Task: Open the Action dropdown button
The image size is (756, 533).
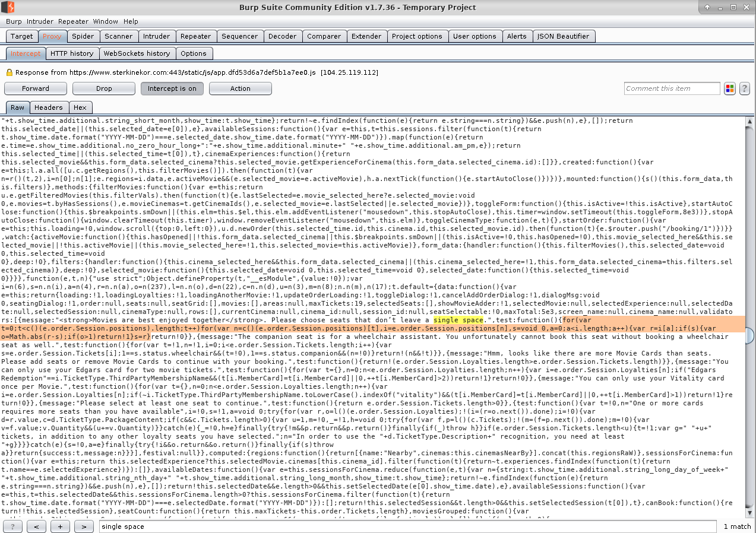Action: pos(241,88)
